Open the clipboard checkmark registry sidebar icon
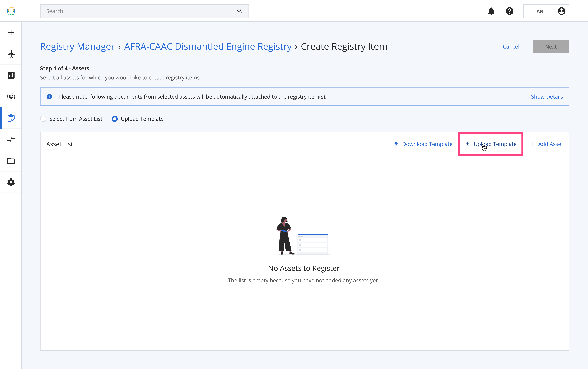588x369 pixels. click(11, 118)
